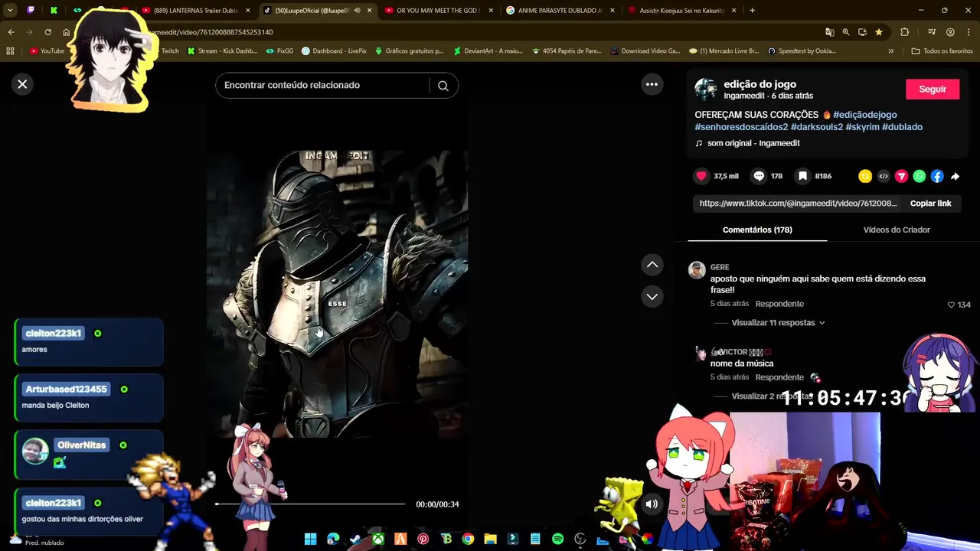Image resolution: width=980 pixels, height=551 pixels.
Task: Go to the previous video arrow
Action: tap(652, 265)
